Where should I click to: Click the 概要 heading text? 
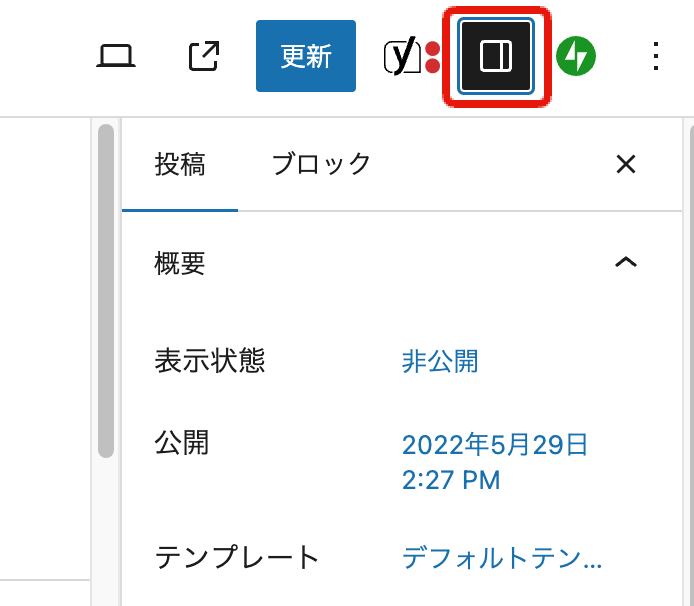coord(180,263)
